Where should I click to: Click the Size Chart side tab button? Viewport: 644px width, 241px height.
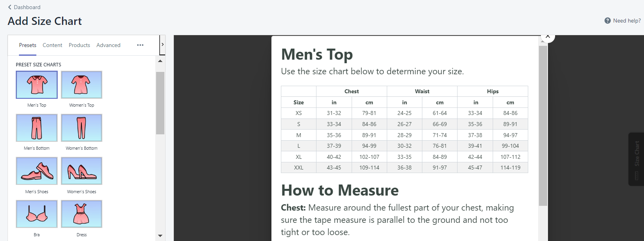coord(636,159)
